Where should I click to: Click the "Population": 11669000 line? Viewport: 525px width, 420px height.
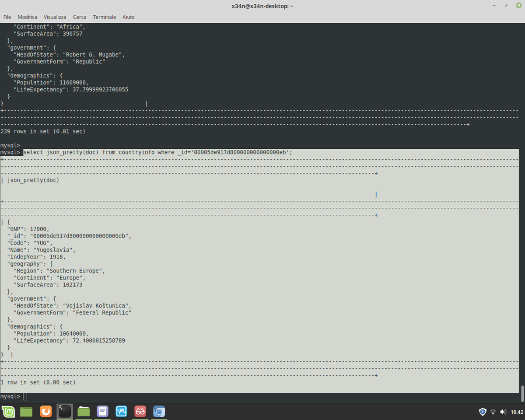point(51,83)
